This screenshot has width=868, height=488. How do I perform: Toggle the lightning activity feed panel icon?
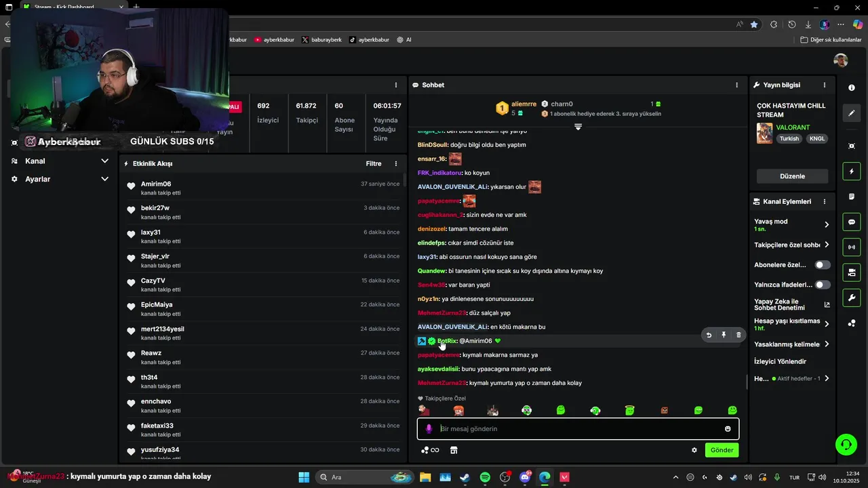(x=852, y=171)
